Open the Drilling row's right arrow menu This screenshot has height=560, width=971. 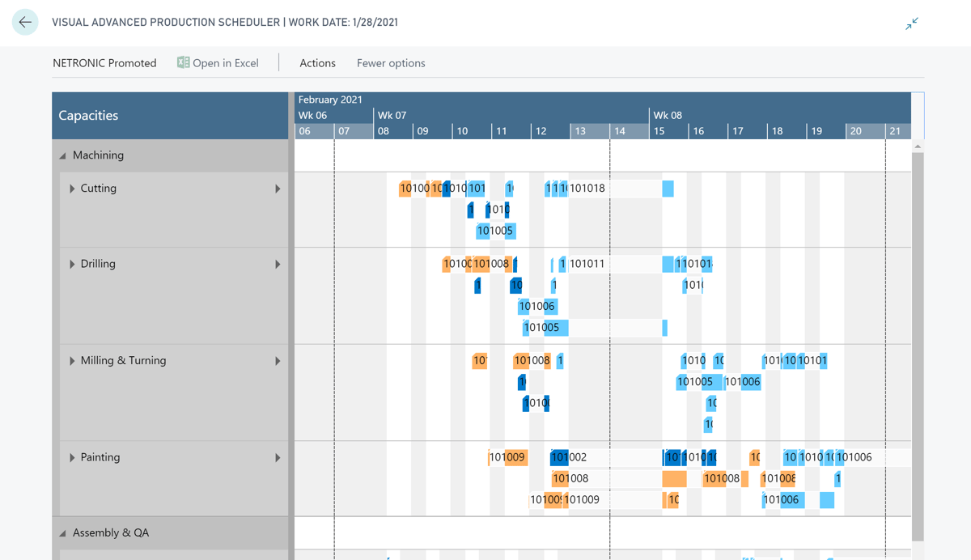click(278, 264)
